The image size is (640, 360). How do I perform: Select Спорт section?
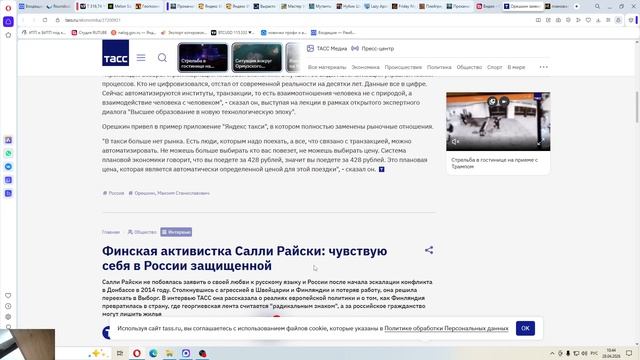point(494,67)
